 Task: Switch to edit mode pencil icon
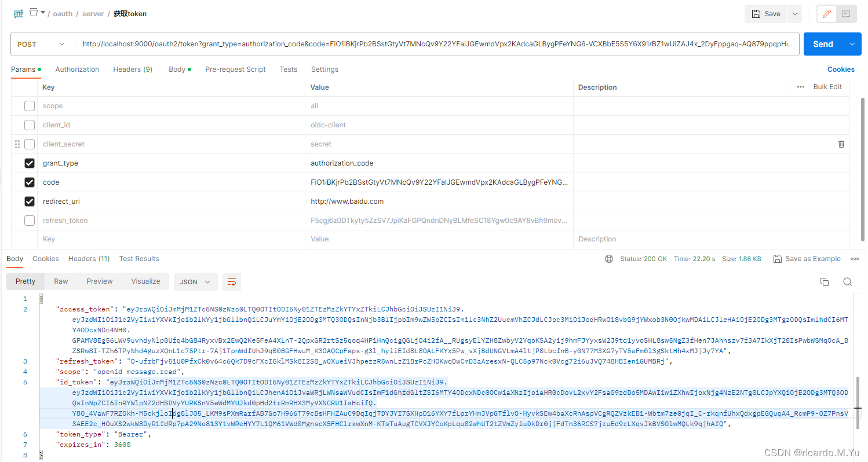[x=827, y=14]
